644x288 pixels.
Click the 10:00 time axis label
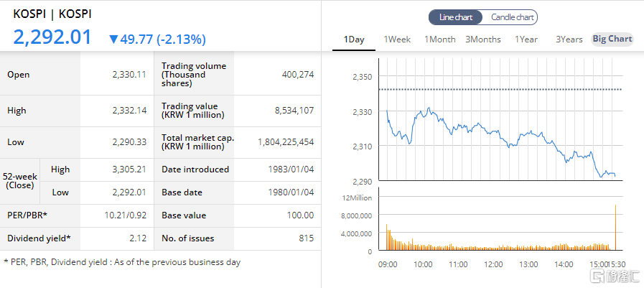point(423,264)
